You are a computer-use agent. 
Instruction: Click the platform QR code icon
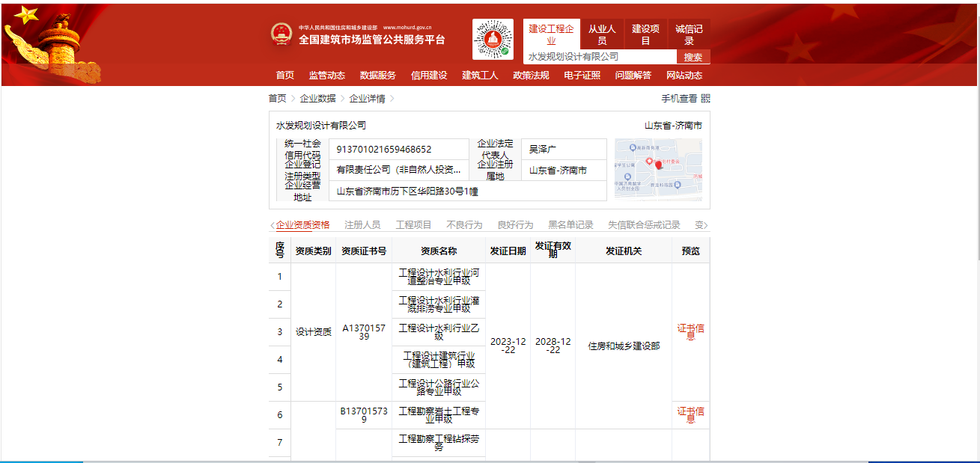pos(493,39)
